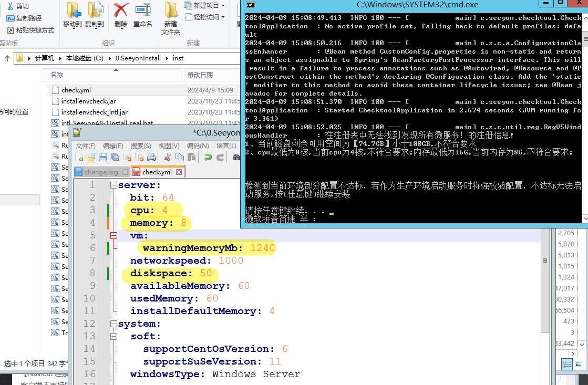Click 计算机 in the address bar
588x385 pixels.
pyautogui.click(x=45, y=58)
